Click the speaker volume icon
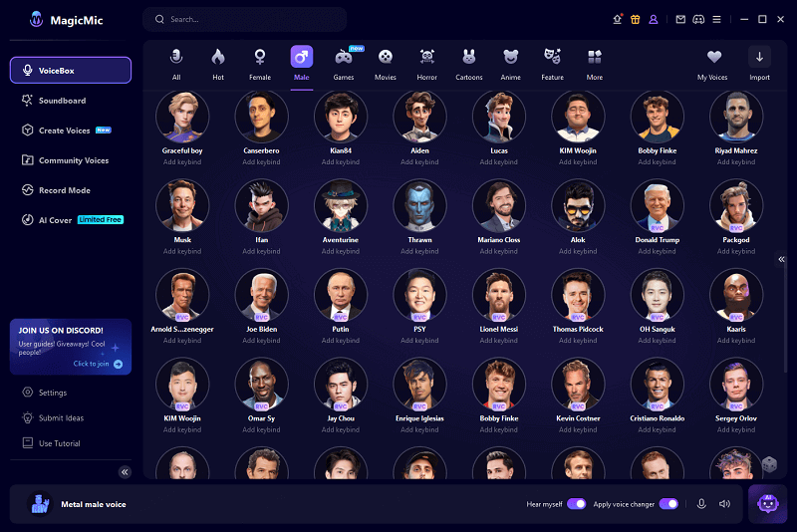The image size is (797, 532). click(x=724, y=503)
